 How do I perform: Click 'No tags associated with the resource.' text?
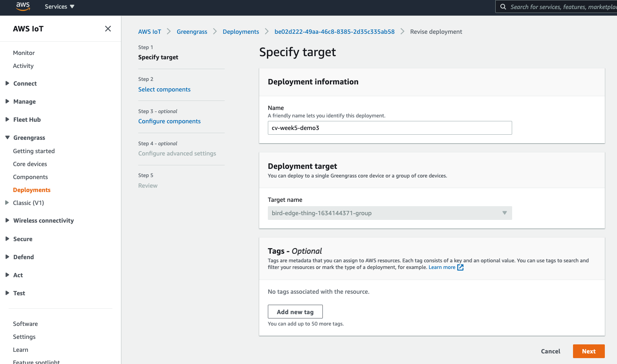point(319,292)
